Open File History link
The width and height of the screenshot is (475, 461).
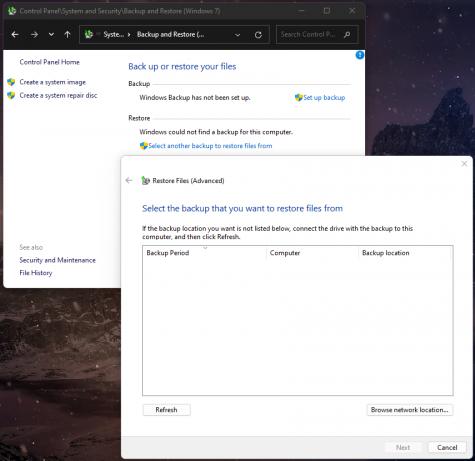[x=36, y=273]
